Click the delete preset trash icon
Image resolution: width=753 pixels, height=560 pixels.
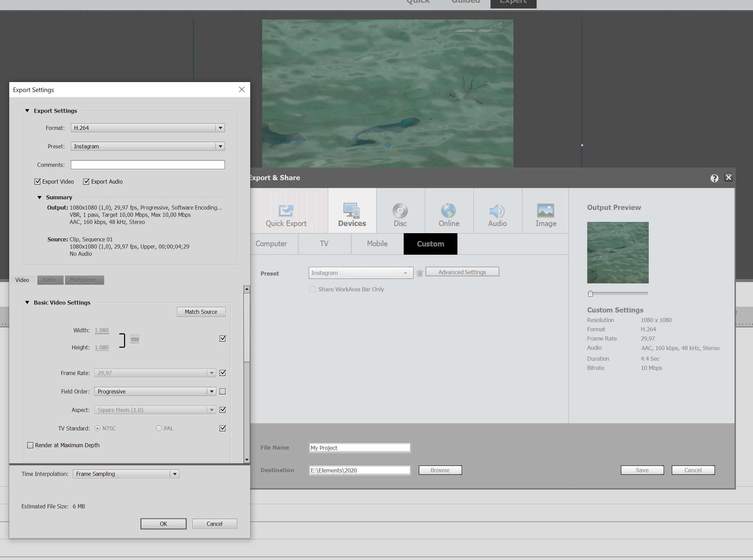[x=419, y=273]
